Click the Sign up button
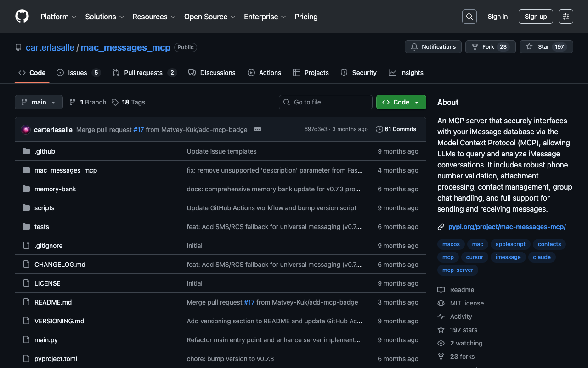The height and width of the screenshot is (368, 588). tap(536, 17)
